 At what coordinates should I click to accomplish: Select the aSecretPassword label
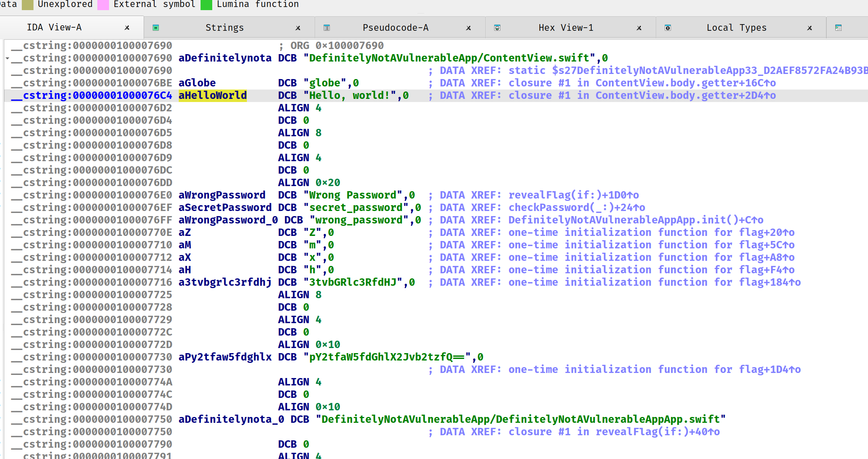click(x=225, y=208)
